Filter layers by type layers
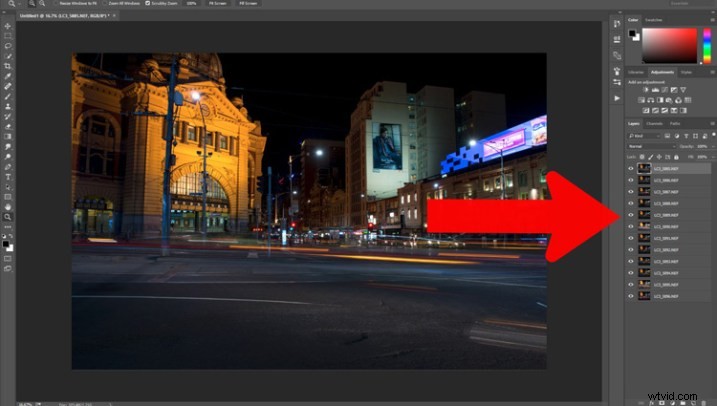 tap(686, 136)
